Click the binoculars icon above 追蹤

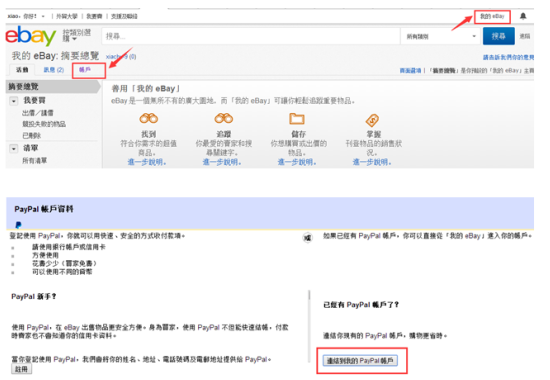(224, 119)
